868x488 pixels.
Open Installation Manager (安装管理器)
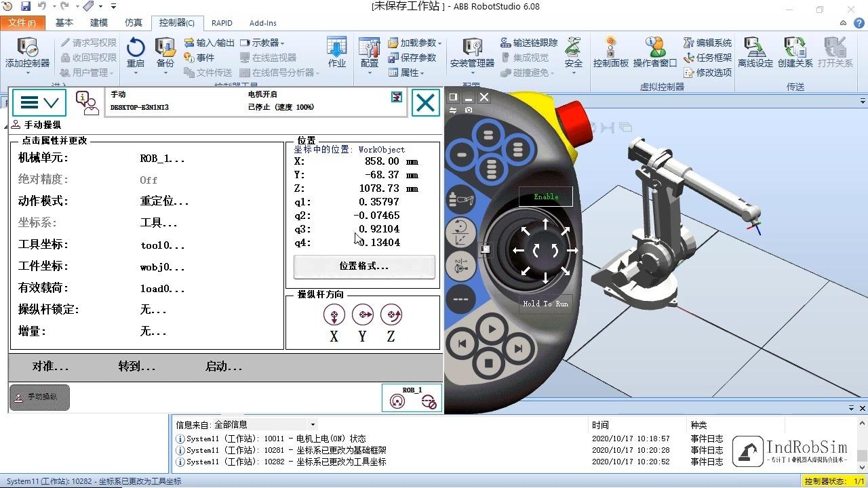pyautogui.click(x=472, y=54)
